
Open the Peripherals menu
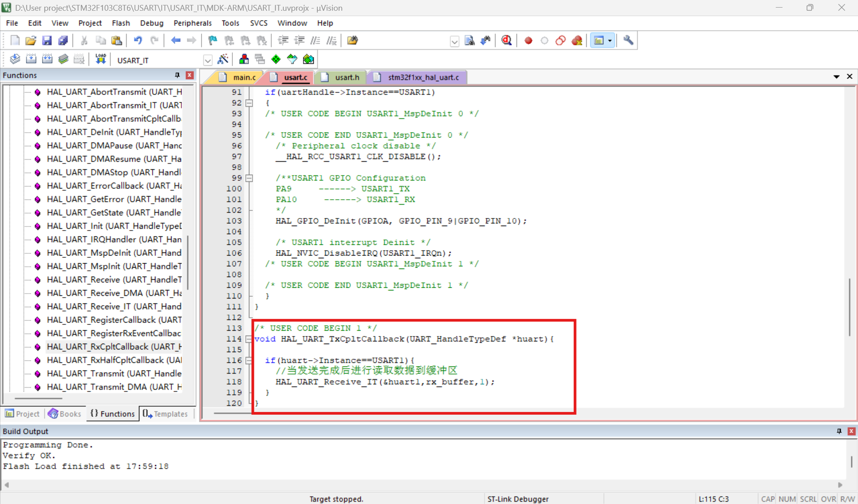point(192,23)
